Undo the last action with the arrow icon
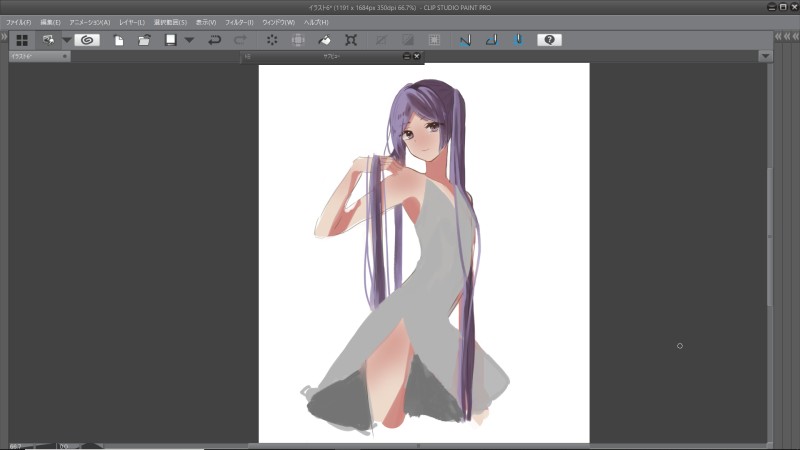The height and width of the screenshot is (450, 800). coord(214,40)
